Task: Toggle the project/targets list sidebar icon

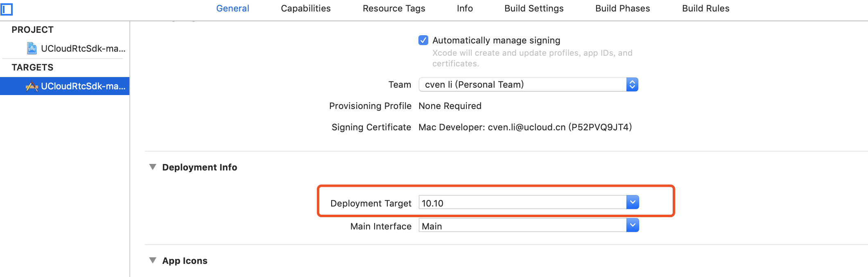Action: point(7,9)
